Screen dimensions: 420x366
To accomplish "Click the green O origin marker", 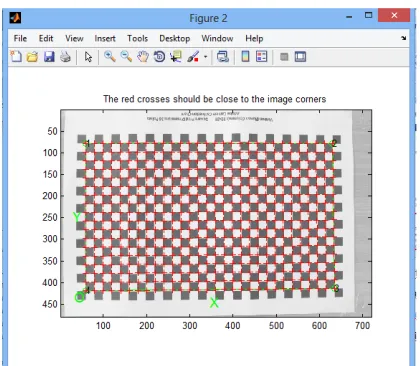I will (x=79, y=297).
